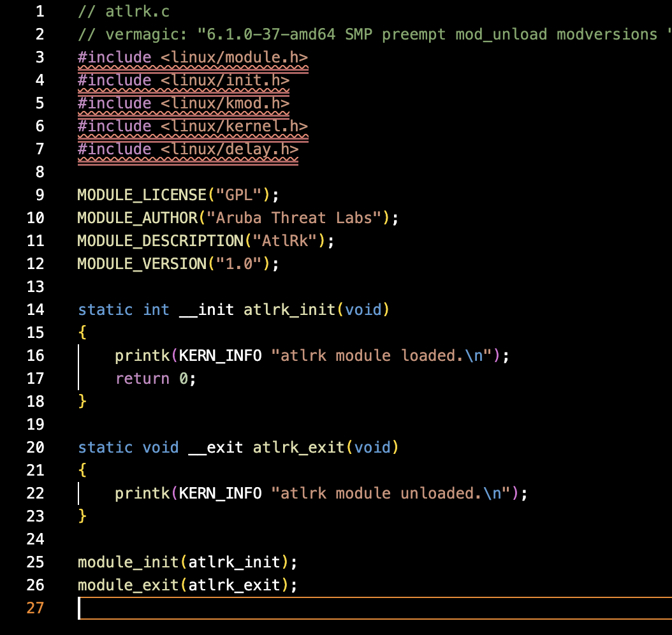Click the 'return 0;' statement
The width and height of the screenshot is (672, 635).
tap(156, 379)
